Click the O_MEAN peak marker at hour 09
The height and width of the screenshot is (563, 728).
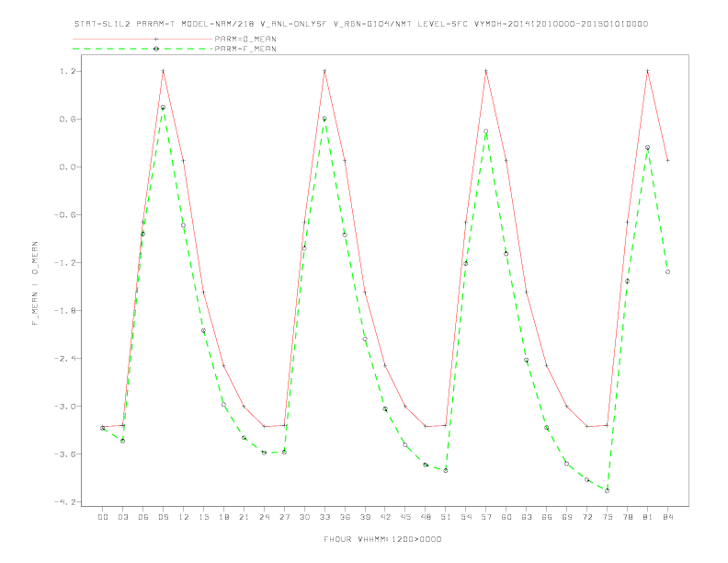coord(163,71)
